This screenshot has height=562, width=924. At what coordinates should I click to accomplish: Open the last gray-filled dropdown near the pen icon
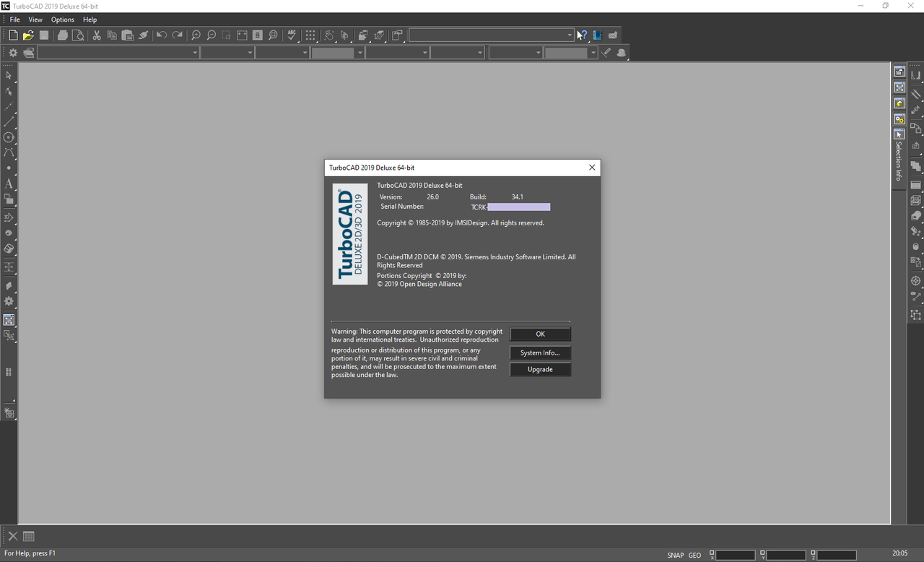[x=571, y=53]
